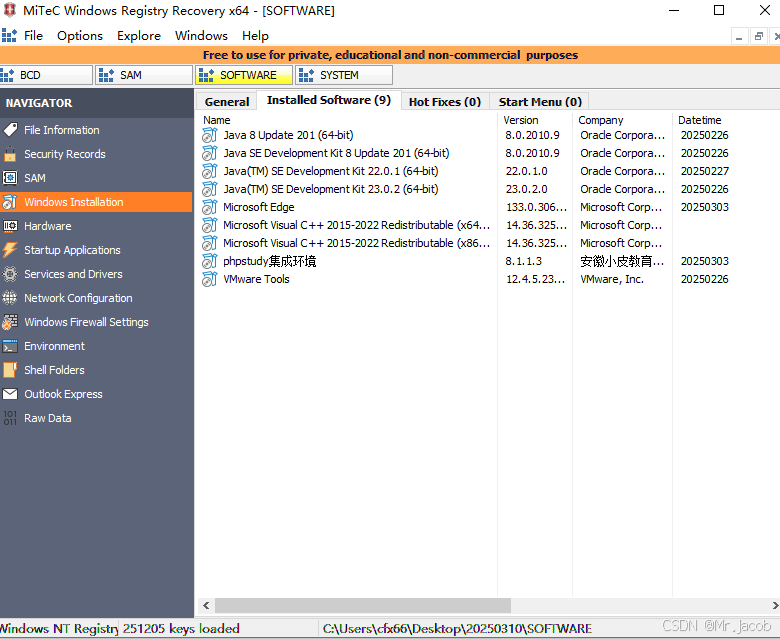Open the File menu

tap(33, 36)
